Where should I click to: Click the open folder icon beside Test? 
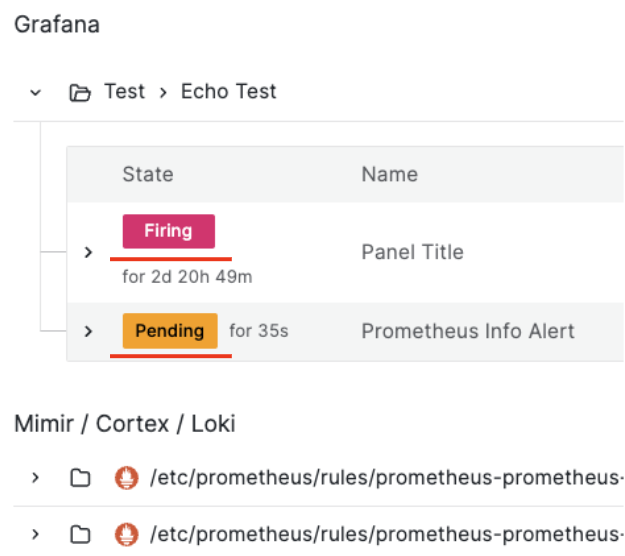(x=78, y=92)
